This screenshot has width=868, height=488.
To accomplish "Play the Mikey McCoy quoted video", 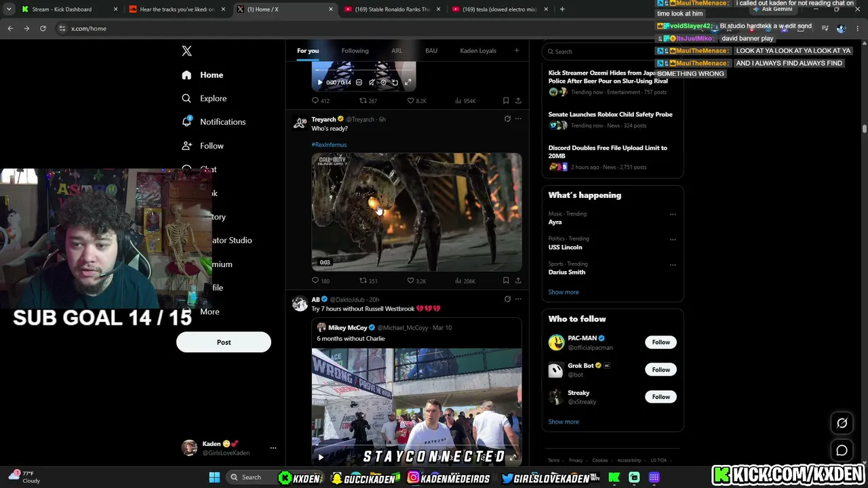I will point(321,457).
